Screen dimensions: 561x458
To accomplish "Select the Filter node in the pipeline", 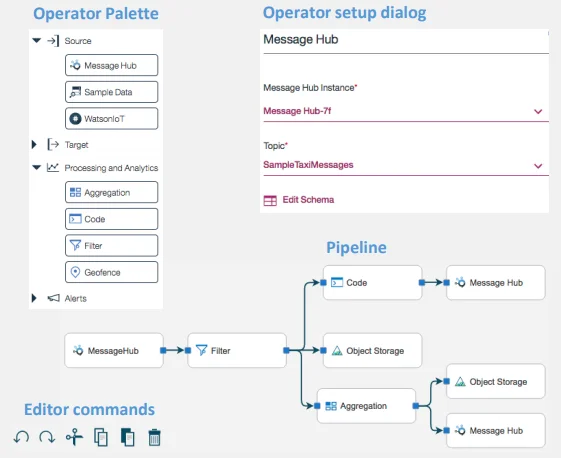I will (237, 351).
